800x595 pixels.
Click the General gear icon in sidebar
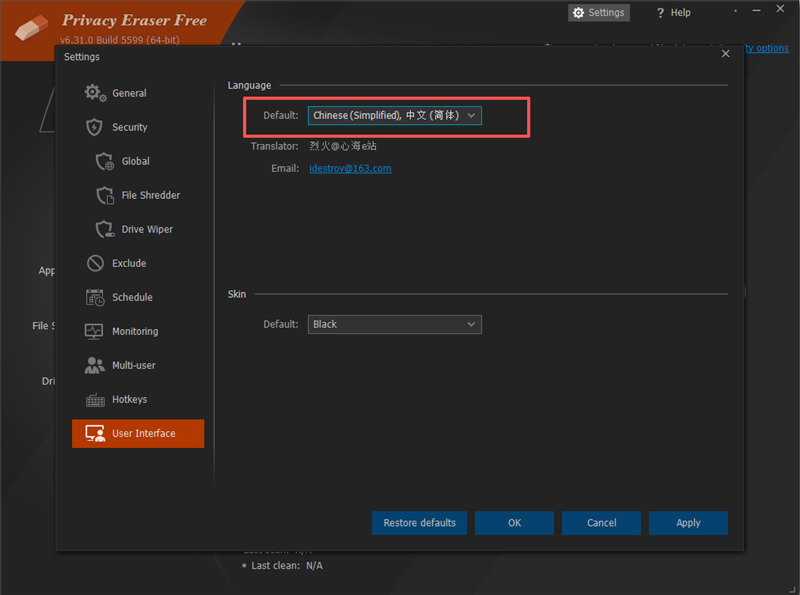pyautogui.click(x=95, y=93)
